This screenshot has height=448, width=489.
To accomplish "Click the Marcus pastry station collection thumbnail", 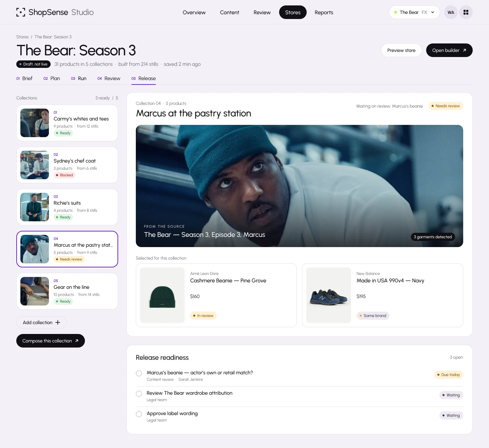I will (x=35, y=249).
